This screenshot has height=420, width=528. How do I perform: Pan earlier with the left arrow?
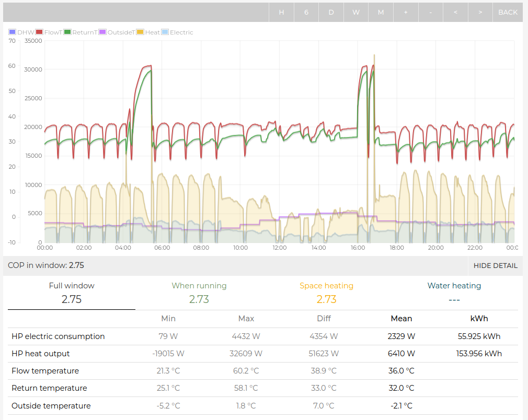[456, 12]
